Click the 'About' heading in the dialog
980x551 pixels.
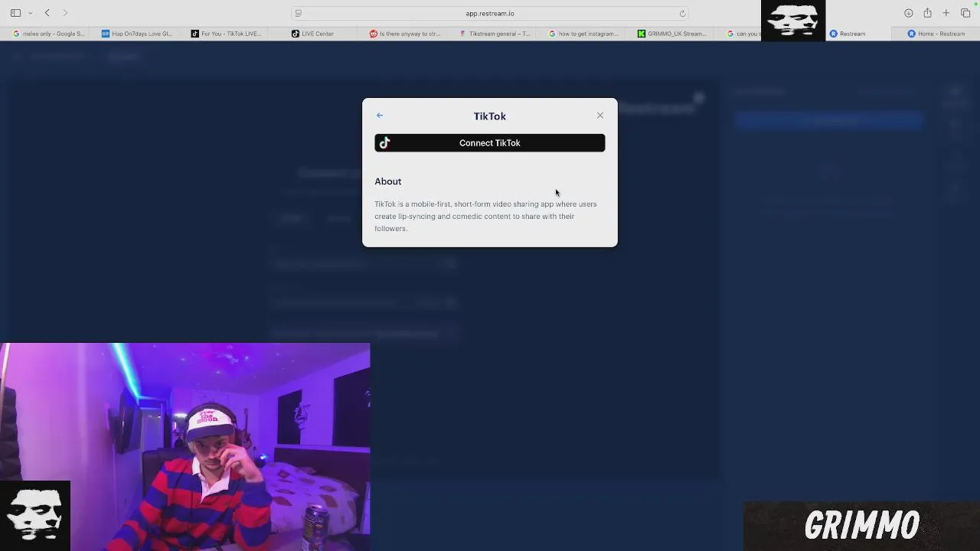coord(388,181)
